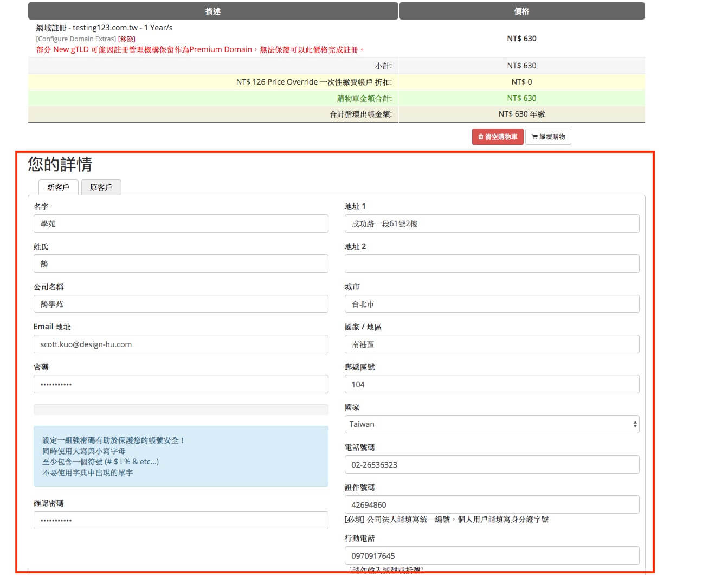Click the 行動電話 mobile phone field

pyautogui.click(x=492, y=555)
